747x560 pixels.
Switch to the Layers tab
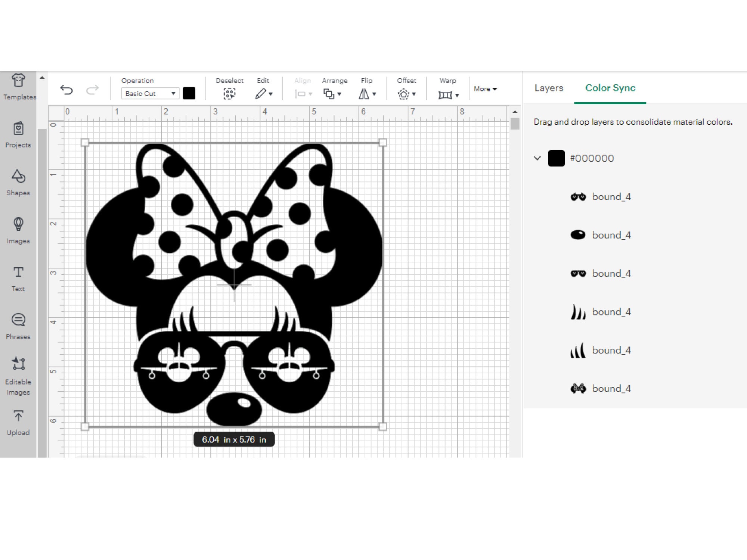(548, 88)
